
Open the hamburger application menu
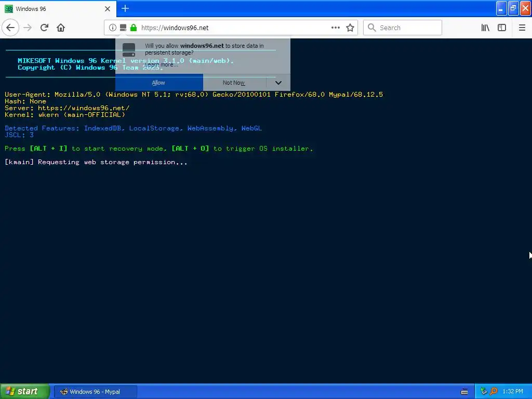tap(522, 28)
